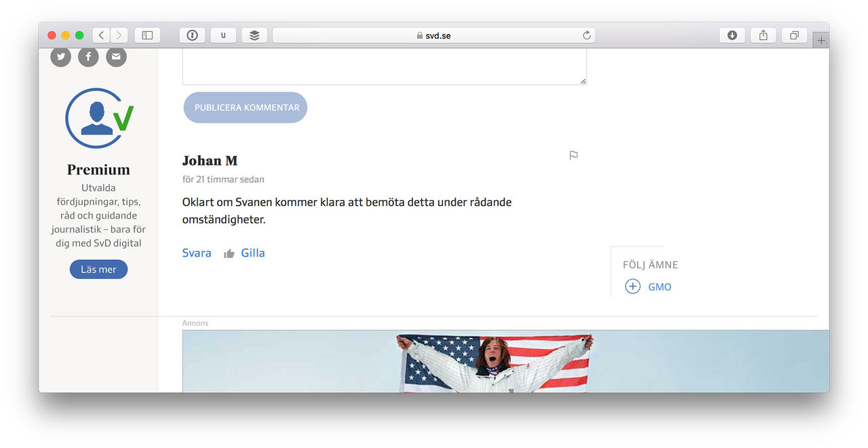Click the Safari share icon
The height and width of the screenshot is (448, 868).
(763, 35)
